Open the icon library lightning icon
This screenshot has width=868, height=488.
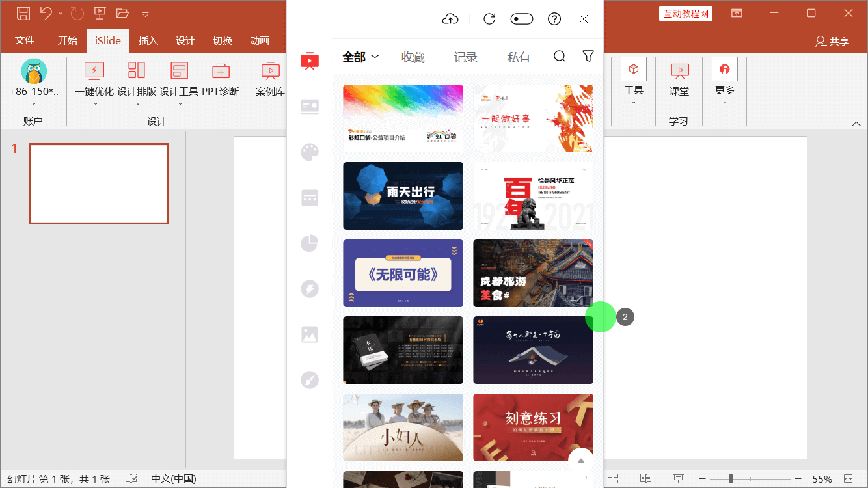coord(310,289)
